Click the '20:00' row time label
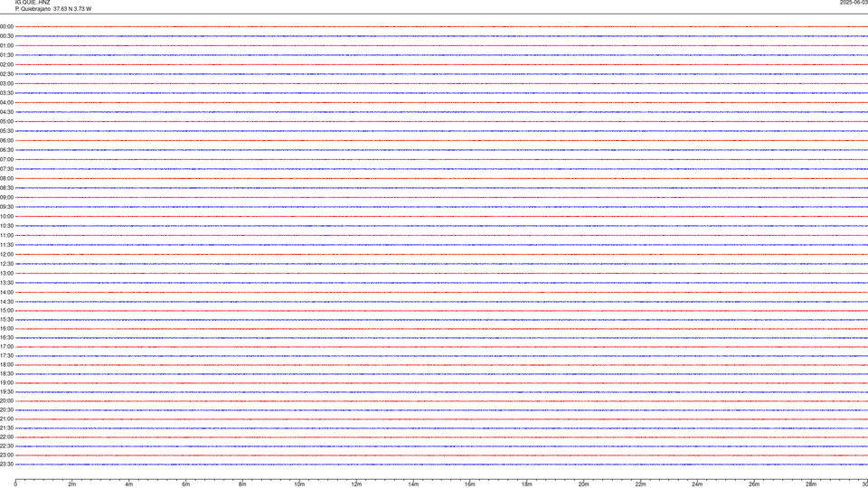868x488 pixels. [x=6, y=400]
